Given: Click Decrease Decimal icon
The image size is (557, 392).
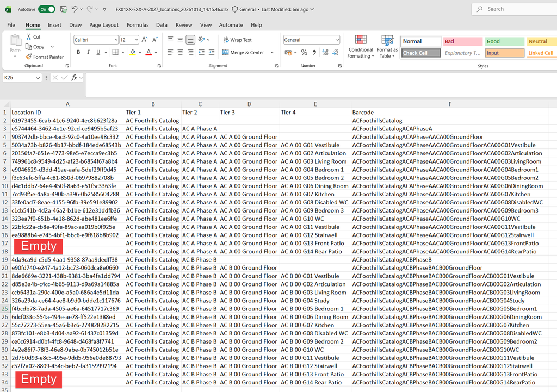Looking at the screenshot, I should pos(335,53).
